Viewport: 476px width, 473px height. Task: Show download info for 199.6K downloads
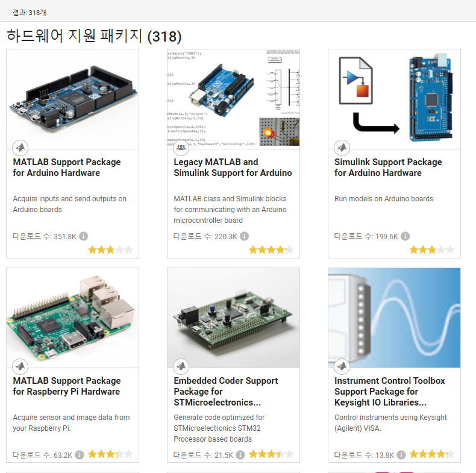[406, 236]
